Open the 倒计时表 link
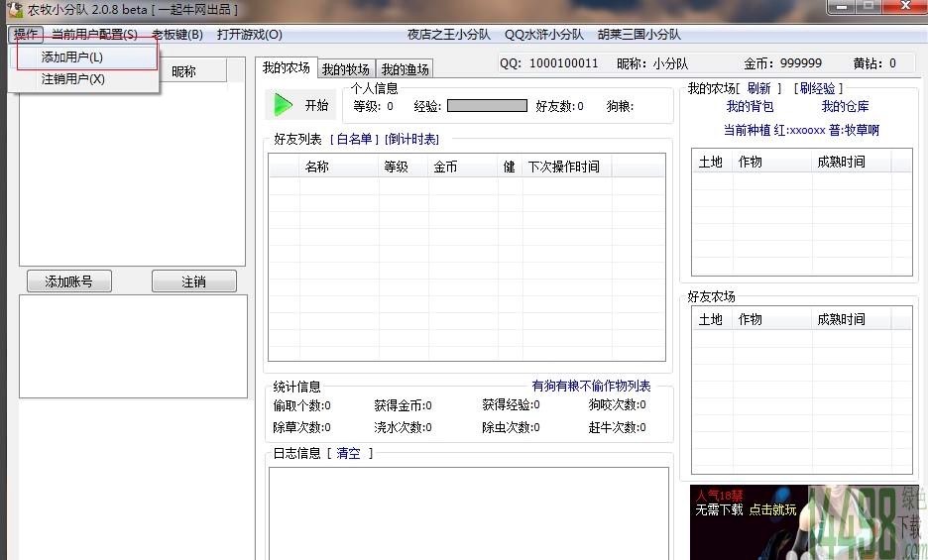 [x=411, y=139]
